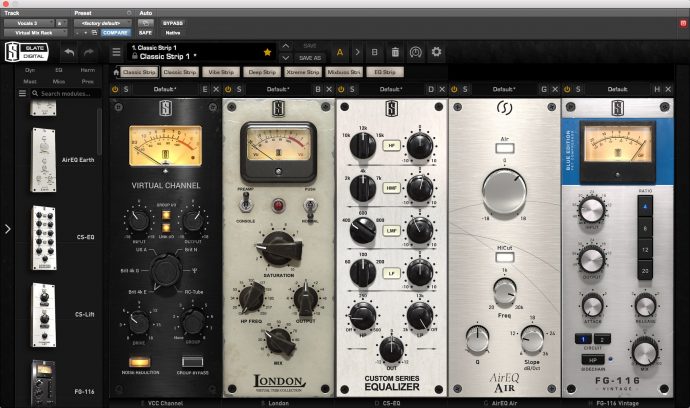Image resolution: width=690 pixels, height=408 pixels.
Task: Expand the sidebar with left edge chevron
Action: (7, 229)
